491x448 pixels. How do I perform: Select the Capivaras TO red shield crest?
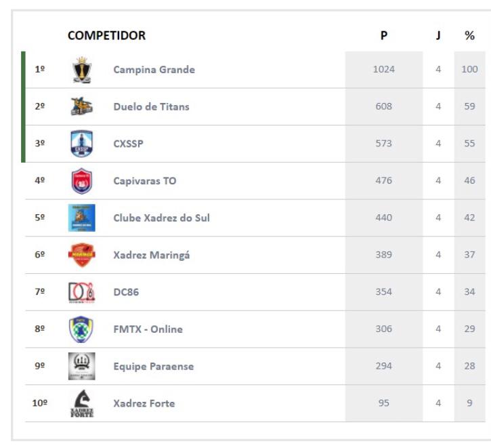point(82,181)
